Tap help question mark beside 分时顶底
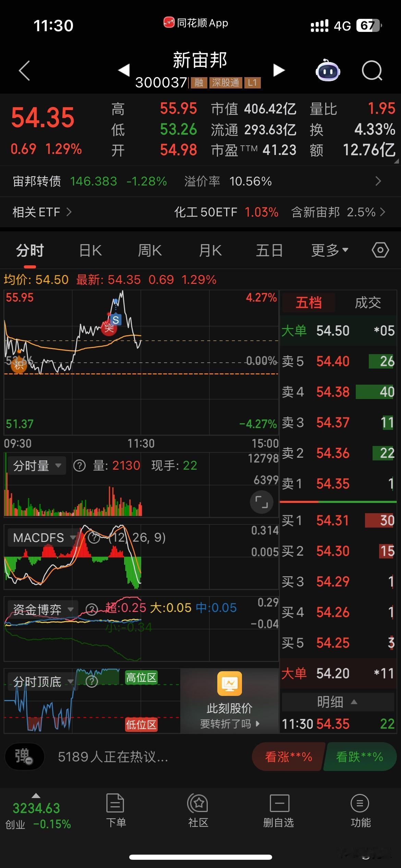This screenshot has width=401, height=868. [92, 682]
